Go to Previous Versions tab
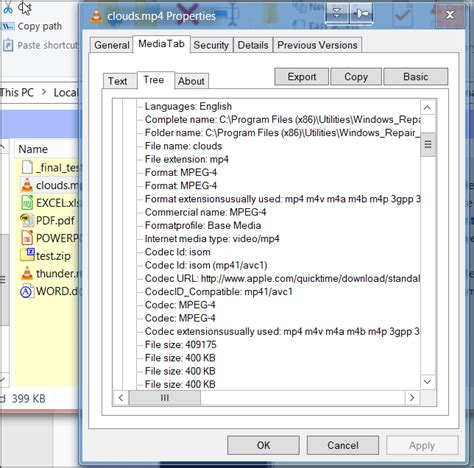474x468 pixels. (x=317, y=45)
